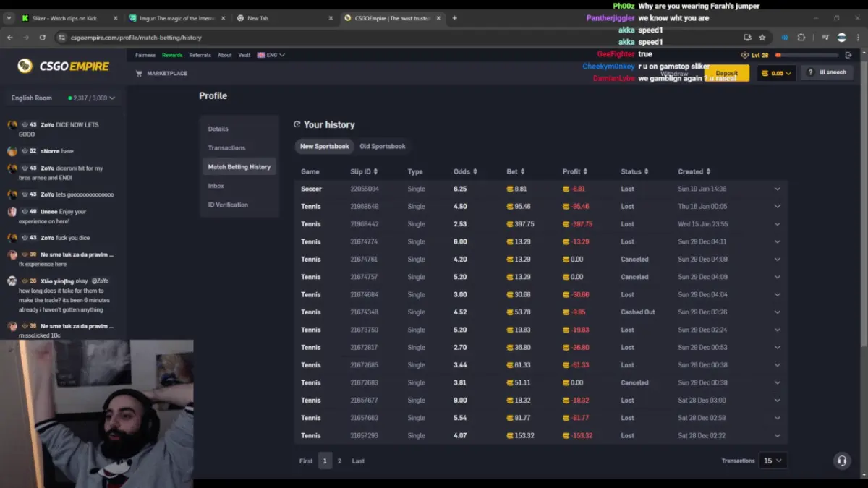Open the live support headset icon
Image resolution: width=868 pixels, height=488 pixels.
[841, 461]
